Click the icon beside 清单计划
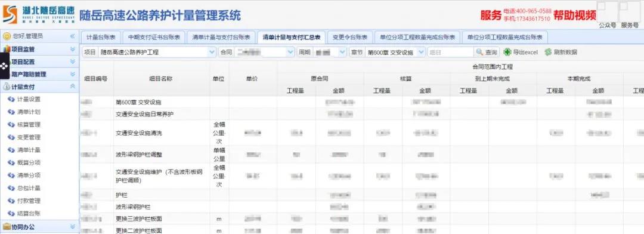644x234 pixels. (11, 112)
